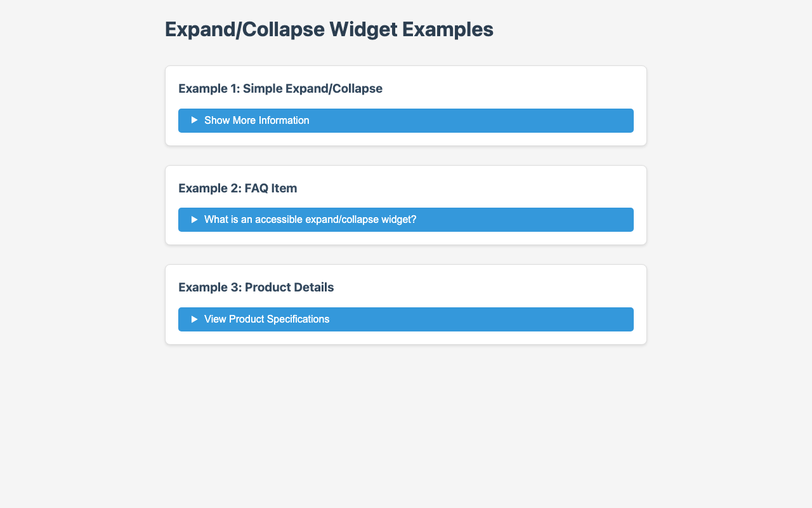The image size is (812, 508).
Task: Expand the View Product Specifications panel
Action: (406, 319)
